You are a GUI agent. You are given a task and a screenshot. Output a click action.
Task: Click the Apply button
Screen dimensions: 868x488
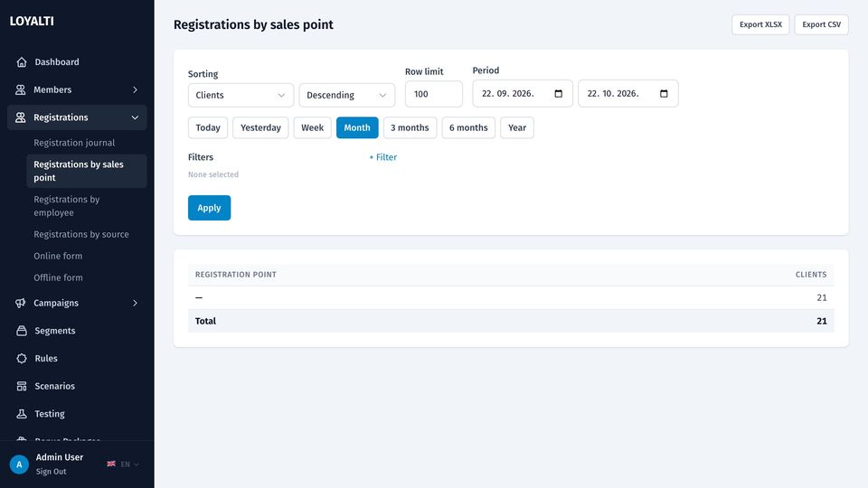click(209, 208)
